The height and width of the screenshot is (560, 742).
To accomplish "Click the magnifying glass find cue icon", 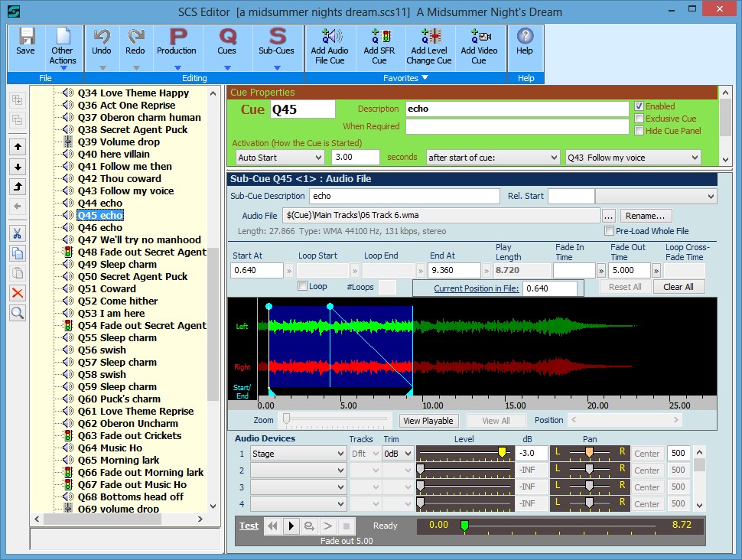I will [18, 313].
